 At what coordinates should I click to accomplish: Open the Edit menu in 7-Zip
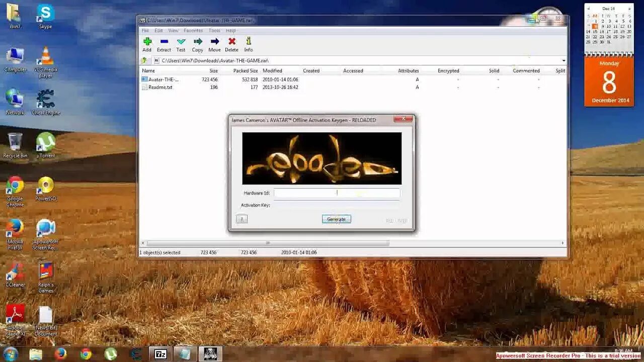(x=158, y=31)
